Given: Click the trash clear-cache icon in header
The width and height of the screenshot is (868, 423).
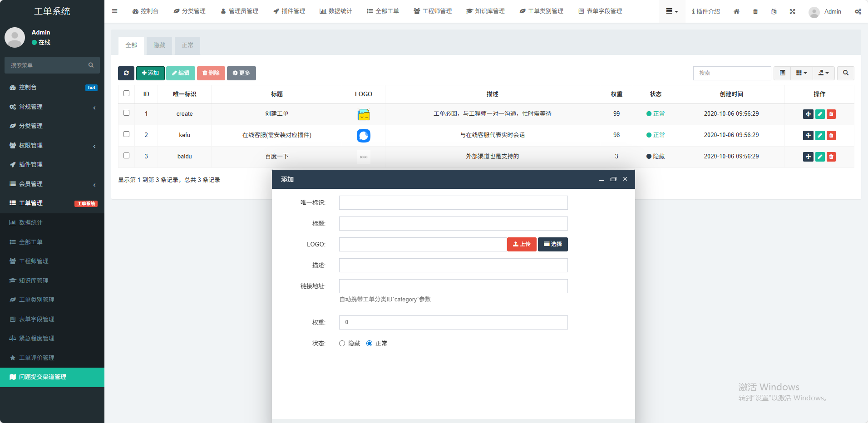Looking at the screenshot, I should coord(755,11).
